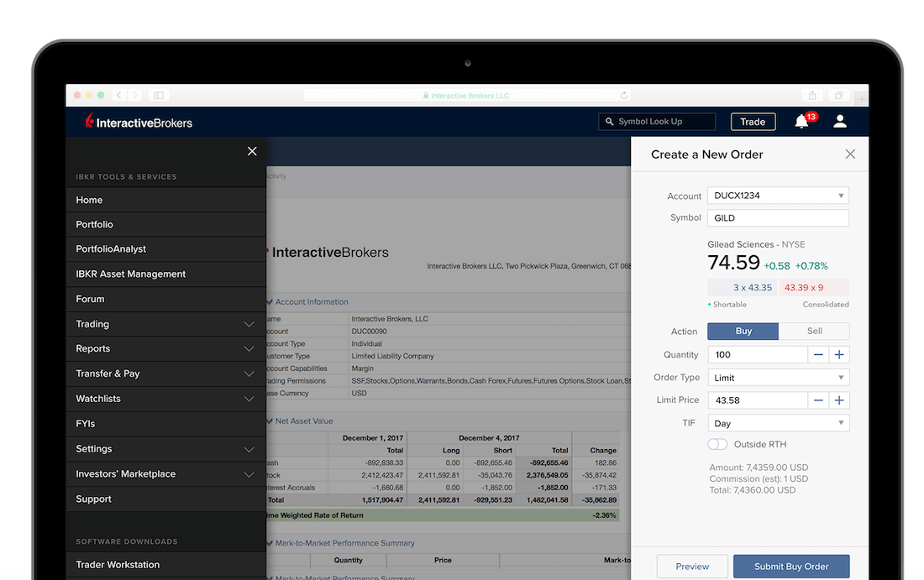Open the user profile icon
This screenshot has height=580, width=924.
click(x=840, y=122)
